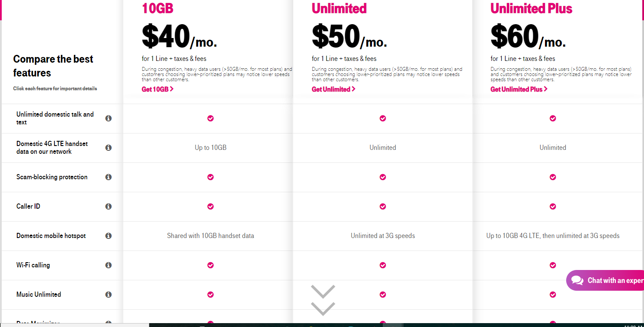Screen dimensions: 644x327
Task: Expand Domestic mobile hotspot feature label
Action: [51, 235]
